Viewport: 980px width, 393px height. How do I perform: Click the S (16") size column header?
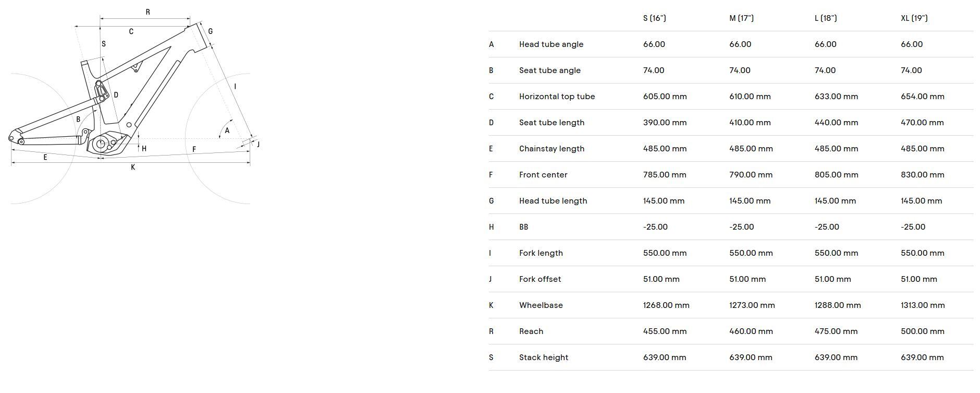click(x=654, y=18)
